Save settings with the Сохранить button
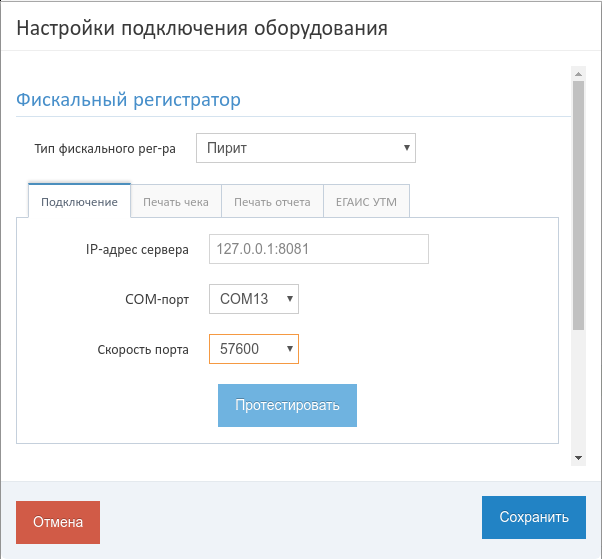The image size is (602, 559). click(x=534, y=517)
